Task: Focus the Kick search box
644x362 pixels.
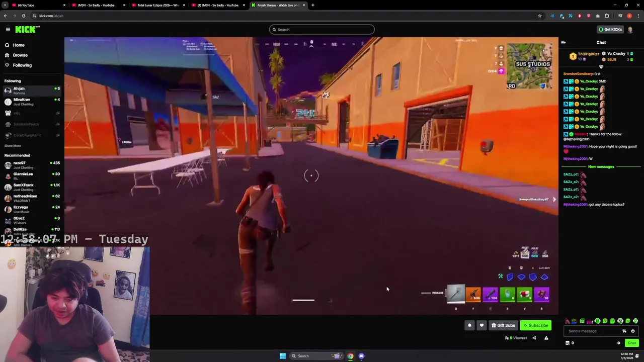Action: [x=322, y=30]
